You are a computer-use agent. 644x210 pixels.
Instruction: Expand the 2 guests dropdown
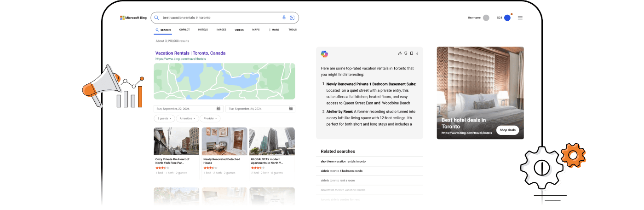pyautogui.click(x=164, y=118)
